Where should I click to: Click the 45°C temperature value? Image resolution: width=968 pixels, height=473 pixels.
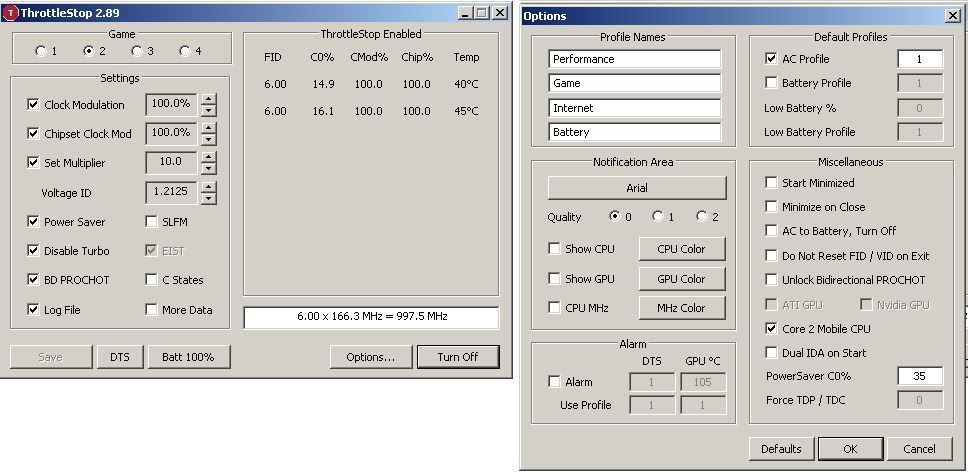pos(466,111)
